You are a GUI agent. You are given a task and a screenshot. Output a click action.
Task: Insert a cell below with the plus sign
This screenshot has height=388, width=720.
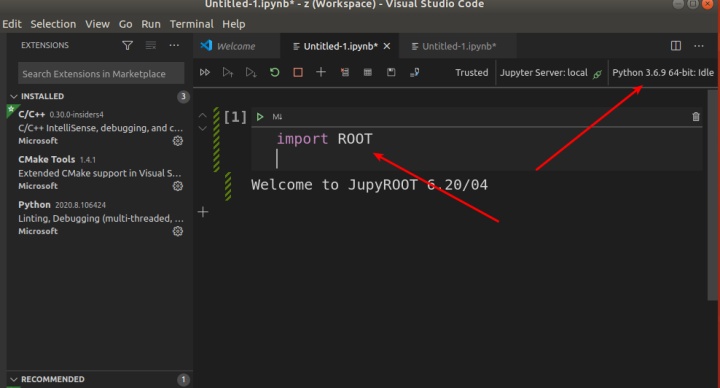pos(203,212)
